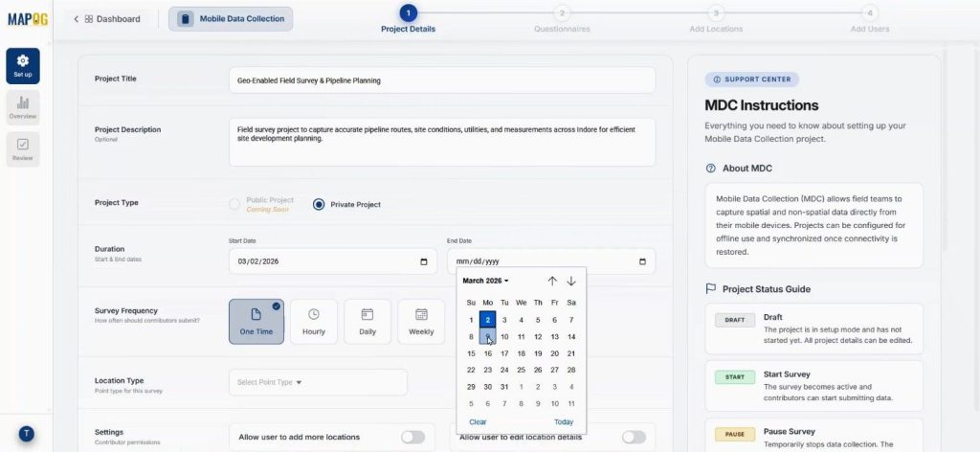Select March 15 in the calendar

pos(471,353)
